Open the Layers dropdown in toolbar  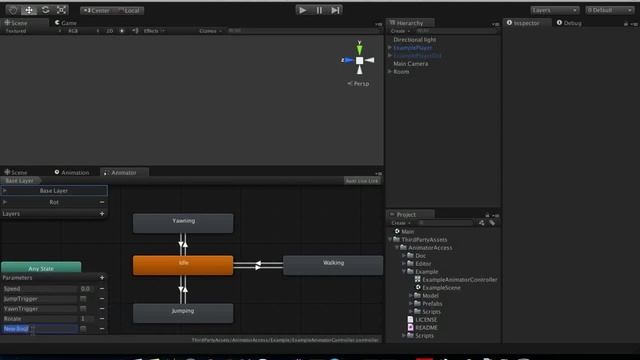[x=555, y=10]
